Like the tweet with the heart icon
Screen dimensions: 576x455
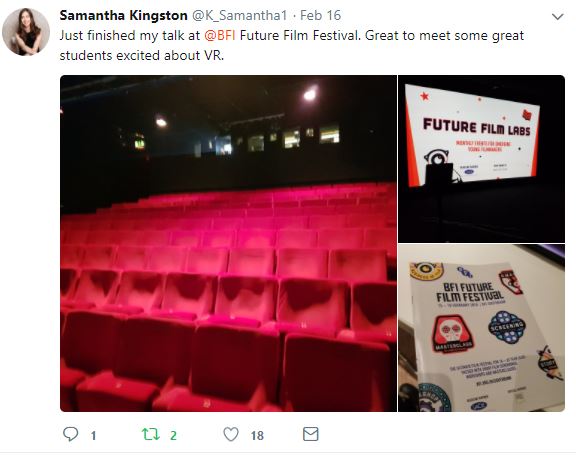[231, 434]
